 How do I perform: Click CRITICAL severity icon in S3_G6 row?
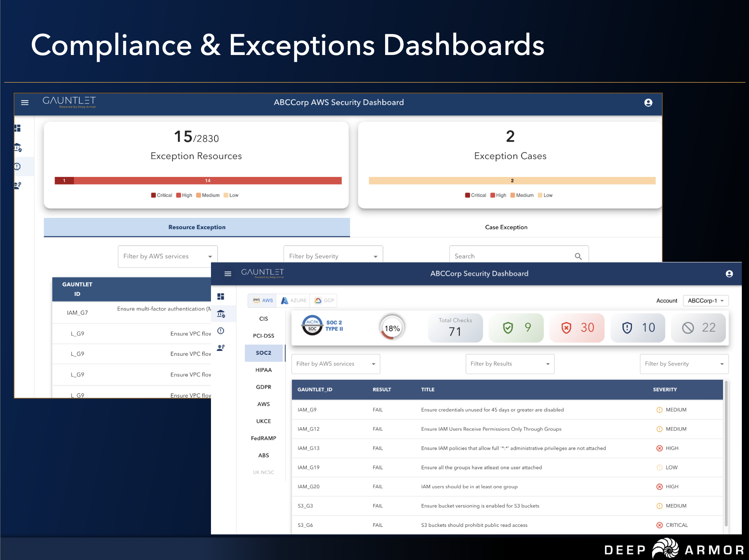pos(660,525)
